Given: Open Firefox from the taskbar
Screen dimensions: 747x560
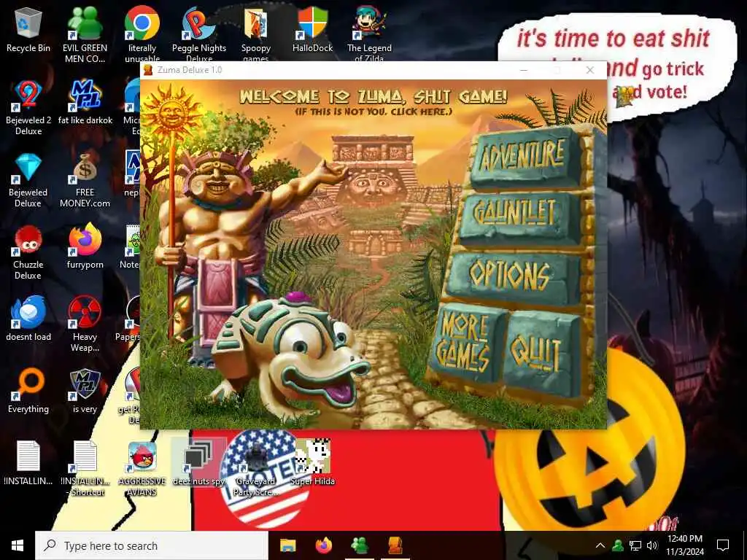Looking at the screenshot, I should pos(323,545).
